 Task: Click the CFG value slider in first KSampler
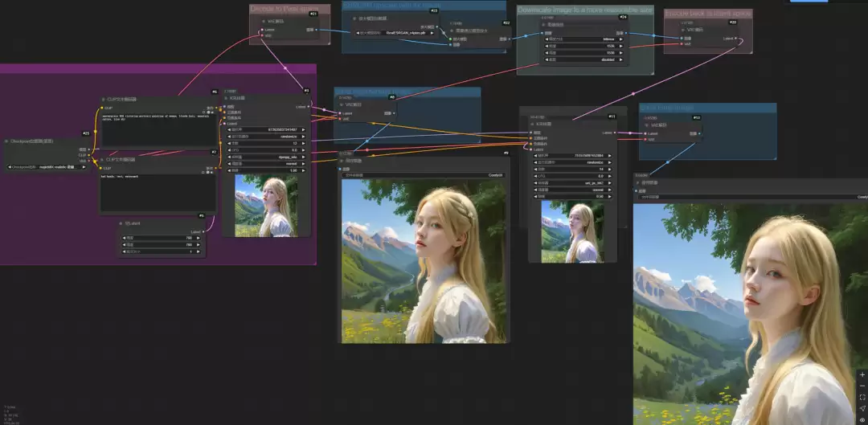pyautogui.click(x=267, y=150)
